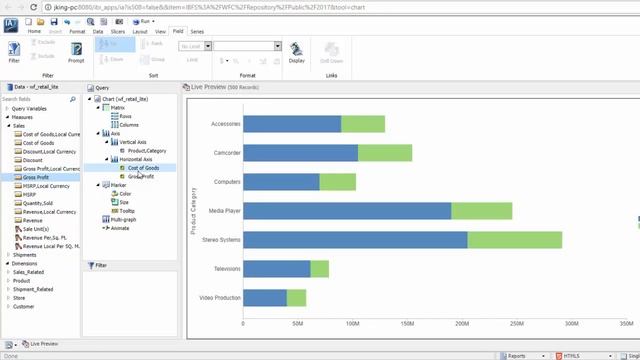Open the Layout ribbon tab
This screenshot has width=640, height=360.
click(x=140, y=31)
